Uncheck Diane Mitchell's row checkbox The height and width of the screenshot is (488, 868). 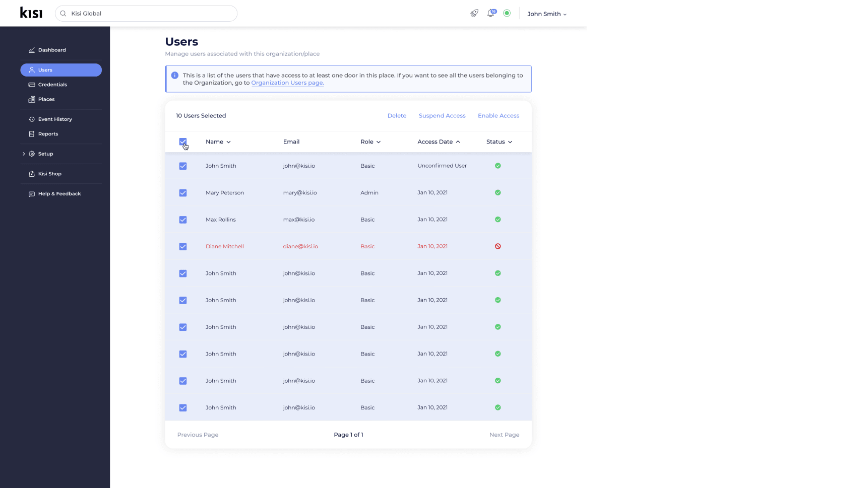point(182,246)
